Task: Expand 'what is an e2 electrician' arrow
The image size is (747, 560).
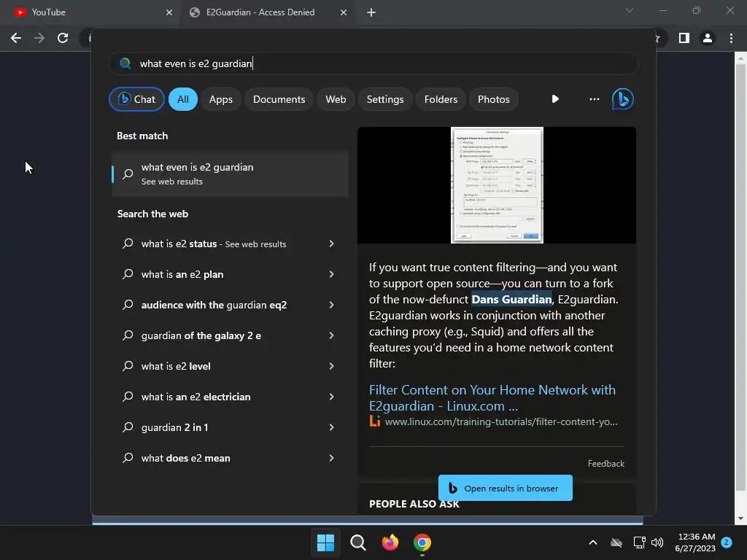Action: (x=332, y=397)
